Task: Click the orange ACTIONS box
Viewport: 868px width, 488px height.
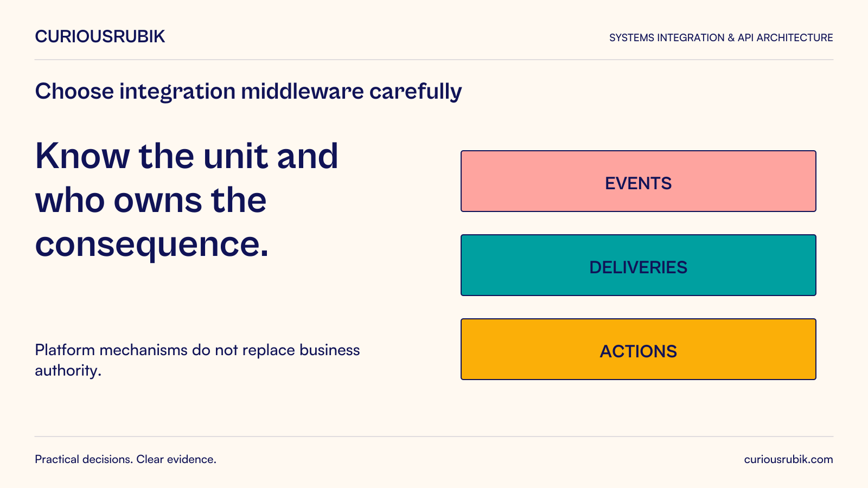Action: click(x=639, y=349)
